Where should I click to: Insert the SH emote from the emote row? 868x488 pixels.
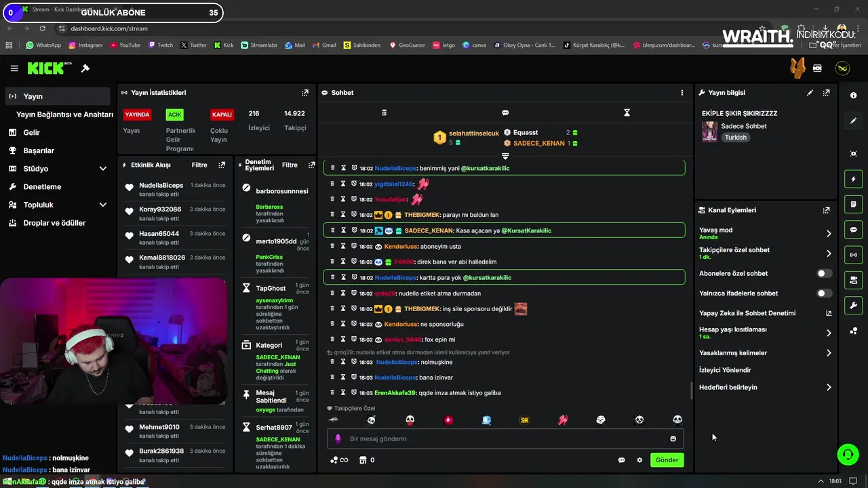pyautogui.click(x=524, y=420)
